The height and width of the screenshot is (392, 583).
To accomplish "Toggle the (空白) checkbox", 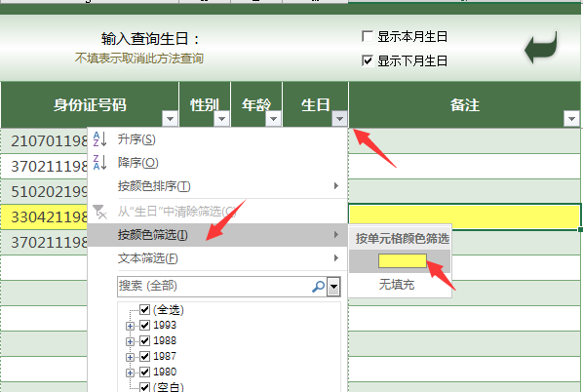I will pyautogui.click(x=144, y=387).
